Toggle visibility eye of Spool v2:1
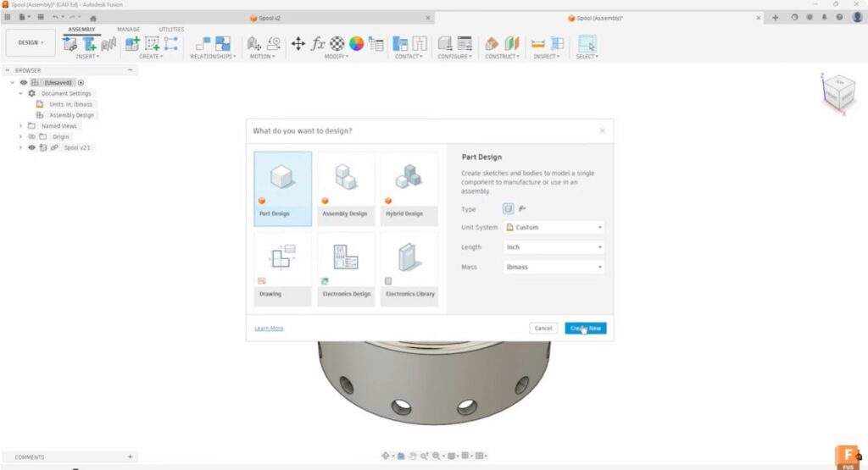 (x=31, y=147)
